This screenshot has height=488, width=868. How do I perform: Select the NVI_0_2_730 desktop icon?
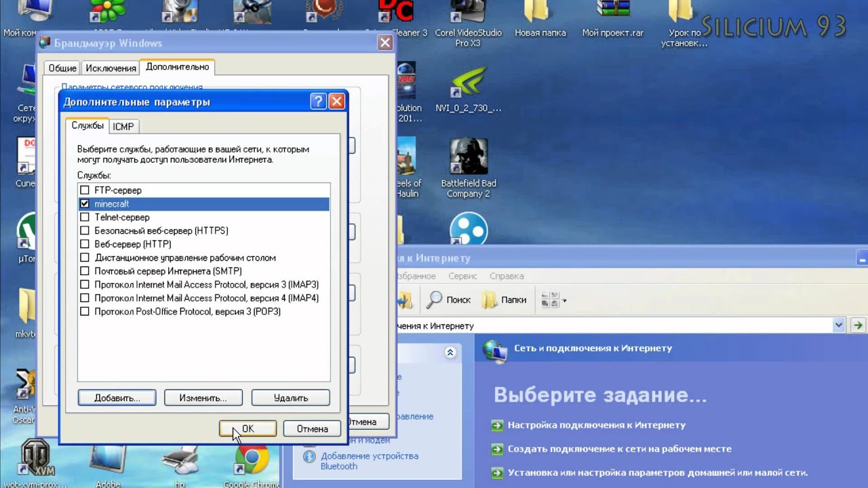pos(468,89)
